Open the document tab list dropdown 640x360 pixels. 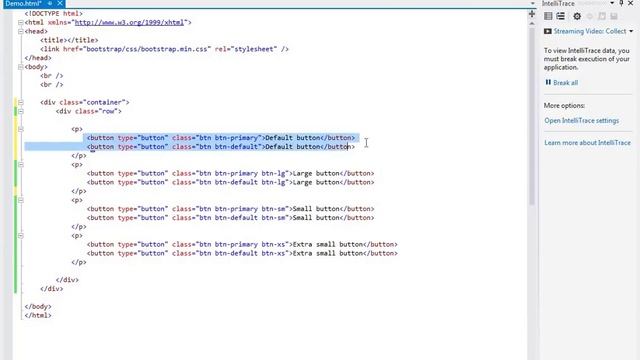click(x=532, y=4)
